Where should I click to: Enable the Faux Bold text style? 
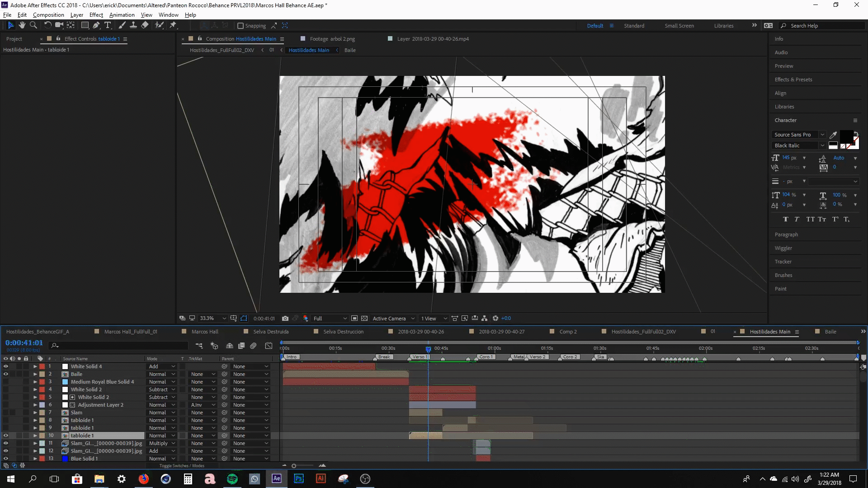tap(786, 220)
